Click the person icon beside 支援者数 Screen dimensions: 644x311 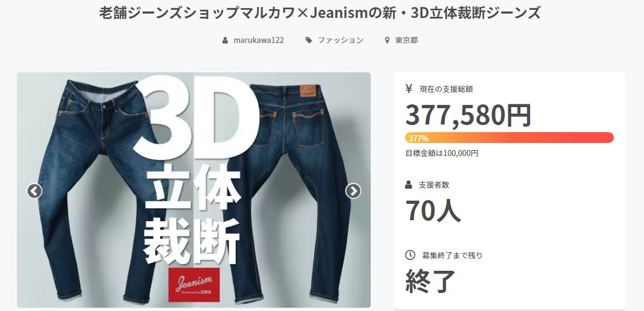click(409, 185)
